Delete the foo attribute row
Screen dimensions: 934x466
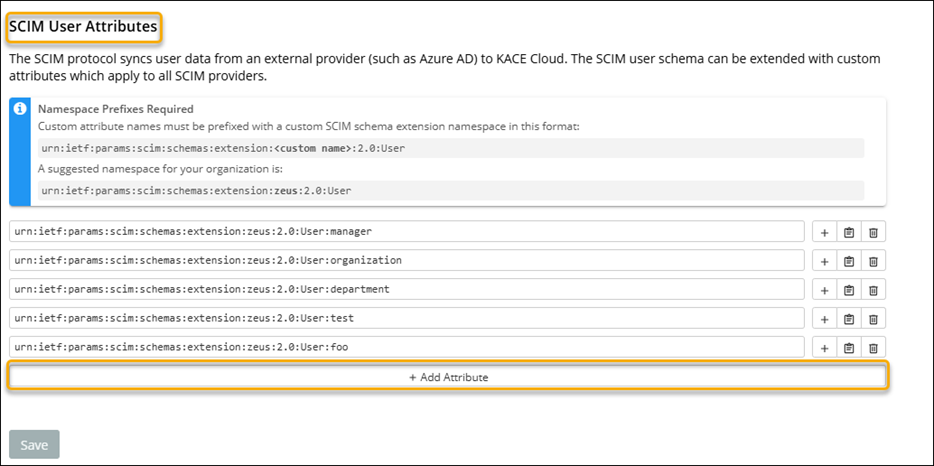tap(873, 348)
